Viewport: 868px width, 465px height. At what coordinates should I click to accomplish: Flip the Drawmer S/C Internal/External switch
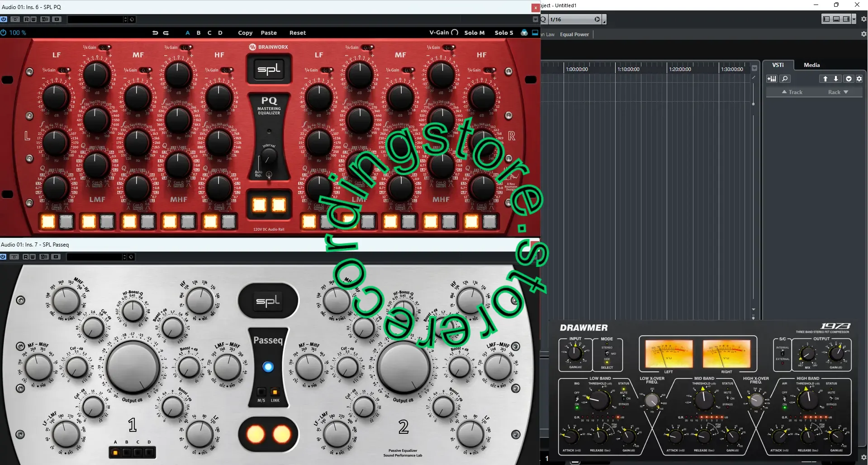(783, 353)
